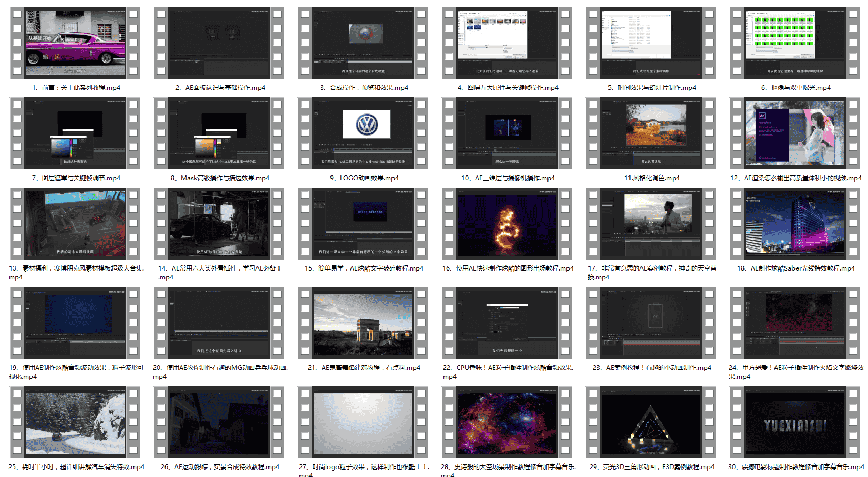
Task: Click filename 29、荧光3D三角形动画，E3D案例教程.mp4
Action: tap(652, 467)
